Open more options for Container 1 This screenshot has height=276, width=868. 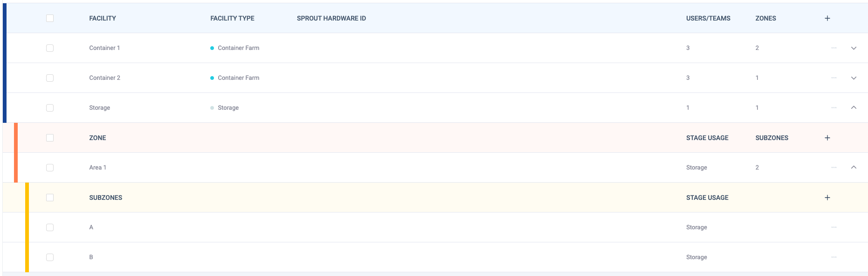tap(834, 48)
